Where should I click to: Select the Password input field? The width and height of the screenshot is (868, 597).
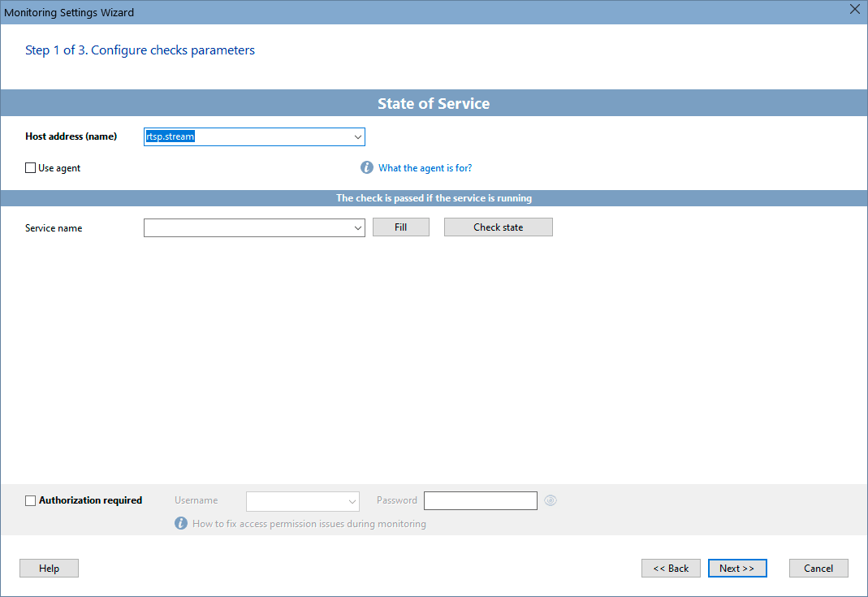point(480,500)
